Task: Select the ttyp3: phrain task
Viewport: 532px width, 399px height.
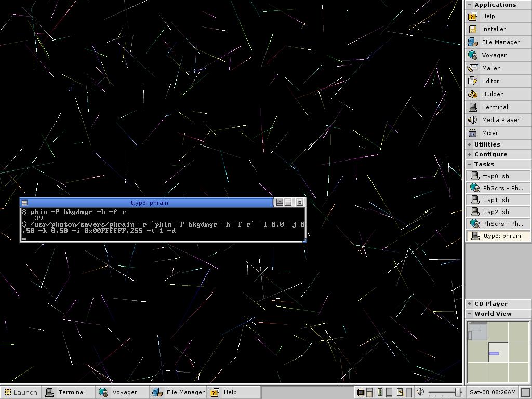Action: [498, 236]
